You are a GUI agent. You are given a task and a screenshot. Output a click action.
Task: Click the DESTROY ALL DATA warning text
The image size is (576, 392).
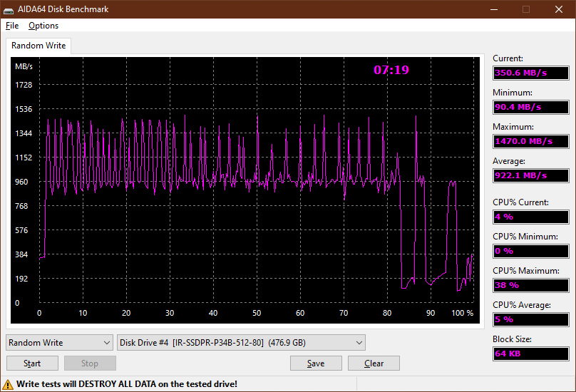[127, 384]
